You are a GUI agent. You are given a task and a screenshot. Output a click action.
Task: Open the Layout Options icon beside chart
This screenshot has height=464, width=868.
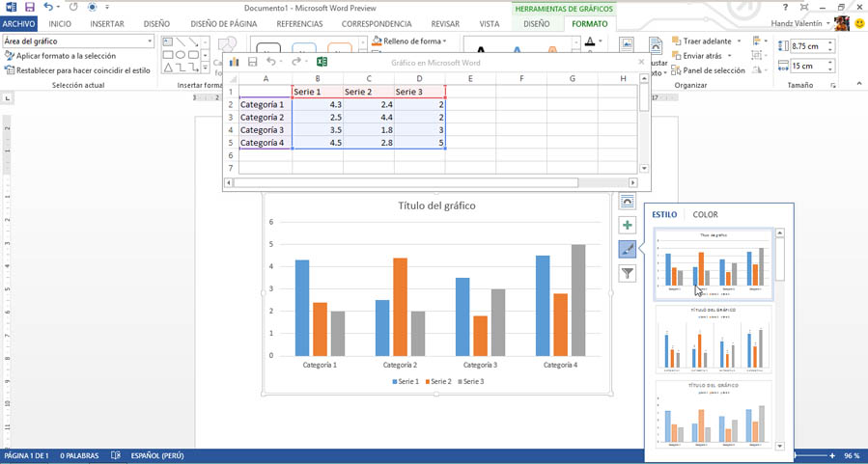628,201
